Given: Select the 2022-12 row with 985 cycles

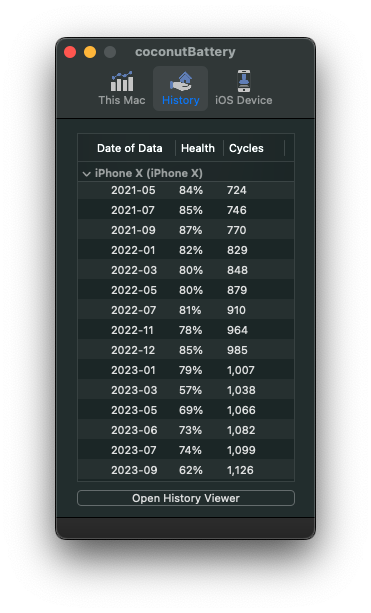Looking at the screenshot, I should [186, 350].
